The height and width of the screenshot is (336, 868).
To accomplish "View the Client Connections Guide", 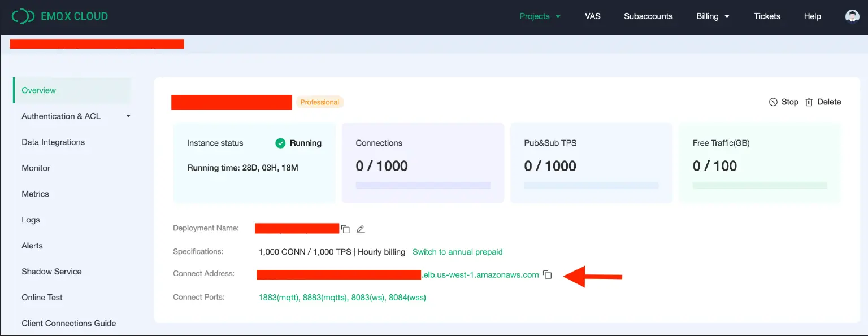I will (x=68, y=323).
